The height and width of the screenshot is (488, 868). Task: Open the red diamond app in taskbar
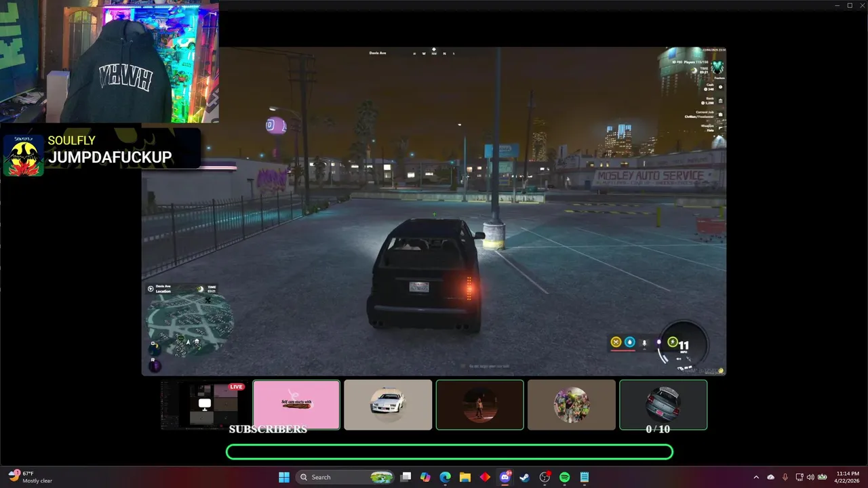(485, 477)
